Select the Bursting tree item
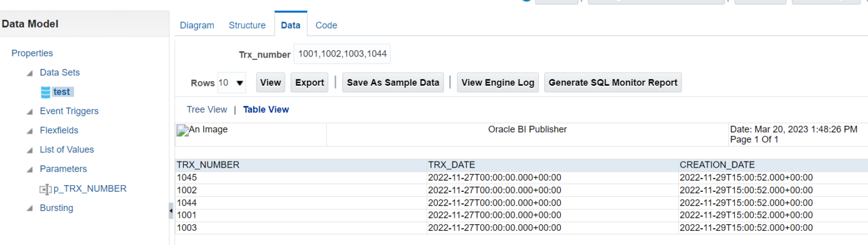 tap(56, 208)
